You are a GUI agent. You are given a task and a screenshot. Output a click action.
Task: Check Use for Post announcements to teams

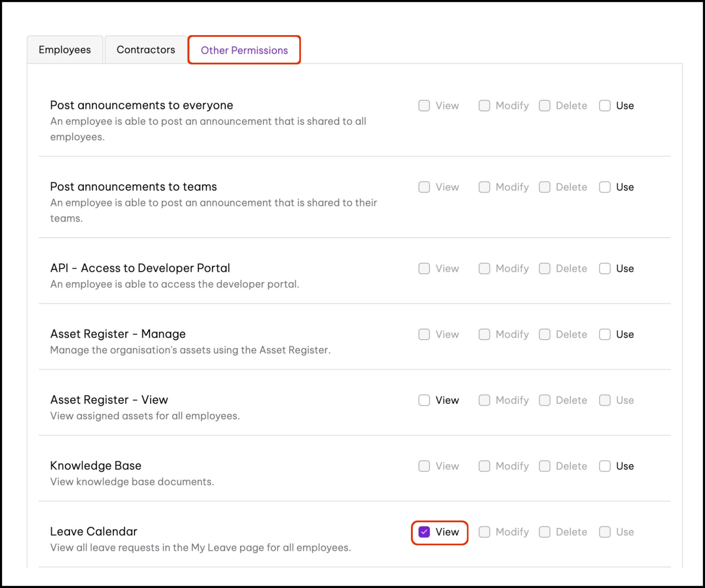click(605, 187)
